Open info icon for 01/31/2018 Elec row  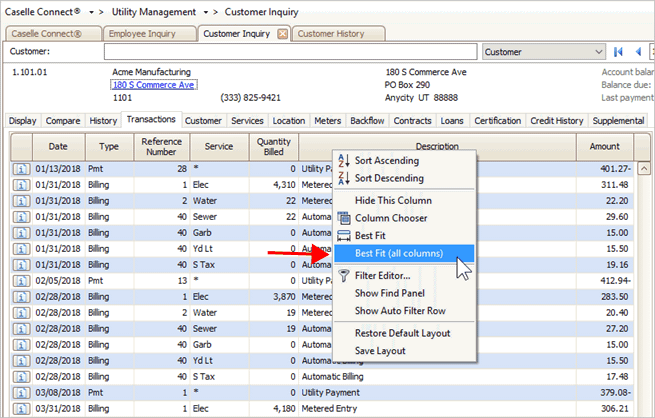tap(21, 185)
